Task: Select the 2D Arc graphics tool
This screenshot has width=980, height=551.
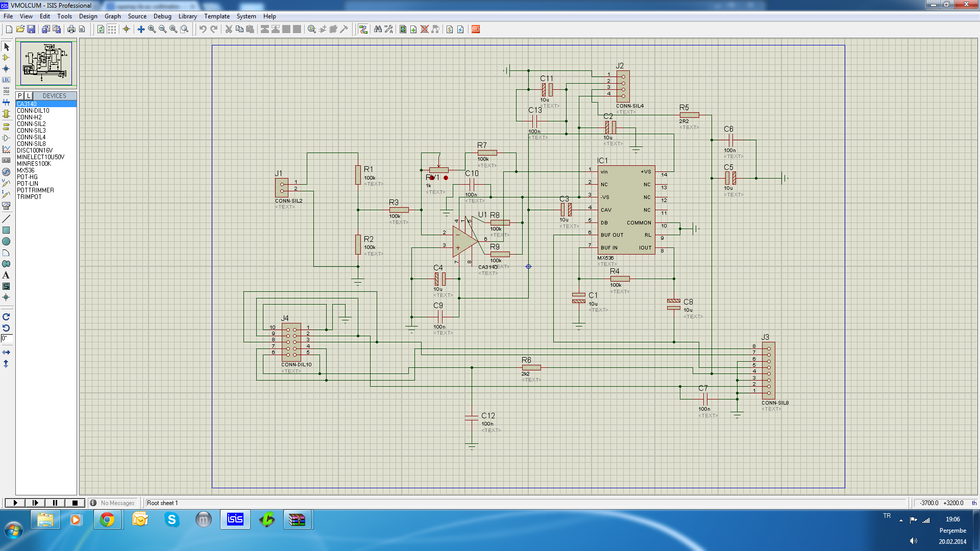Action: pos(6,253)
